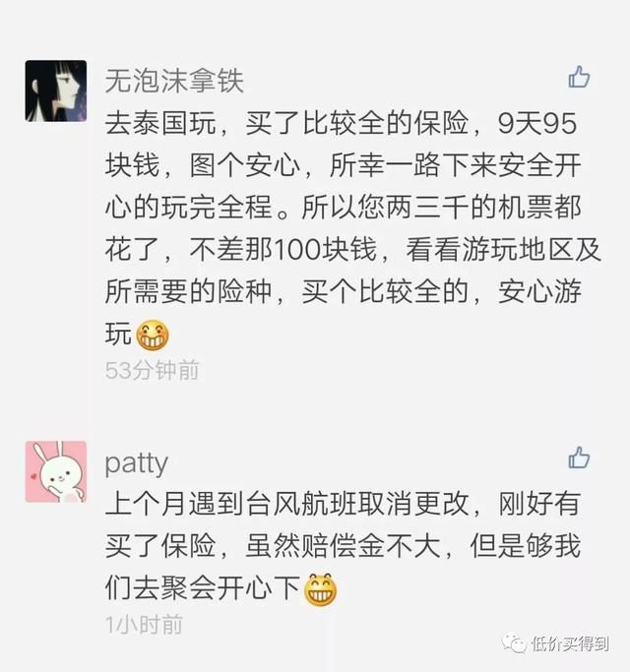Open patty's pink rabbit avatar
Screen dimensions: 630x672
tap(56, 471)
